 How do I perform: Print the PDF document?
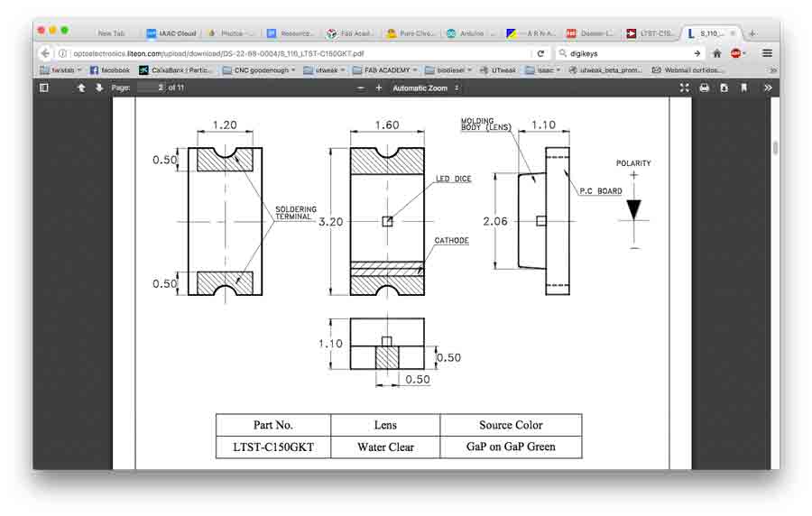pyautogui.click(x=705, y=88)
